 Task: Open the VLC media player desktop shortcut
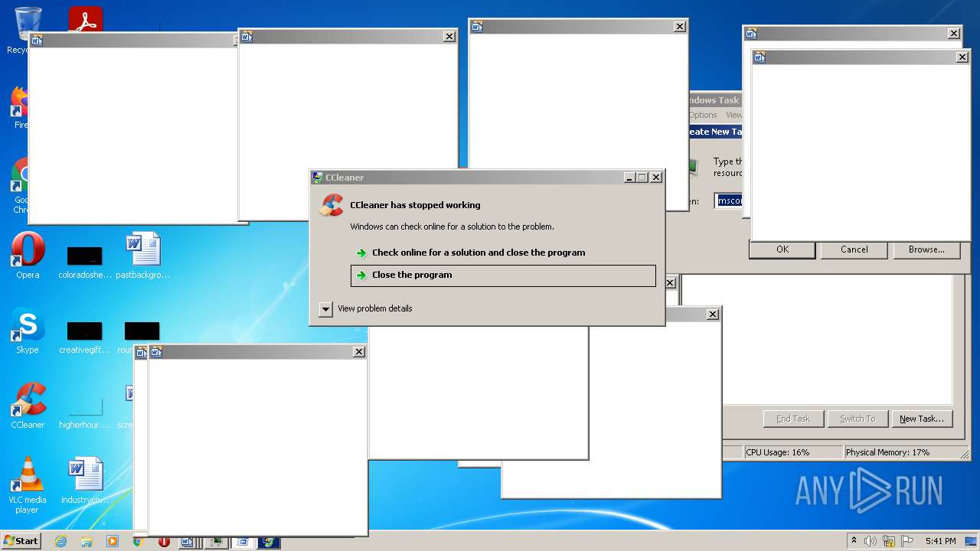[28, 485]
